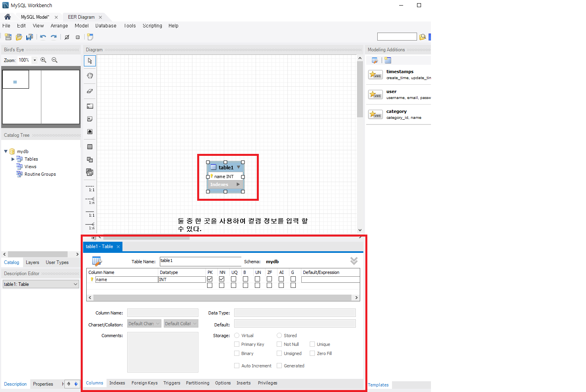
Task: Collapse the mydb catalog tree node
Action: (6, 151)
